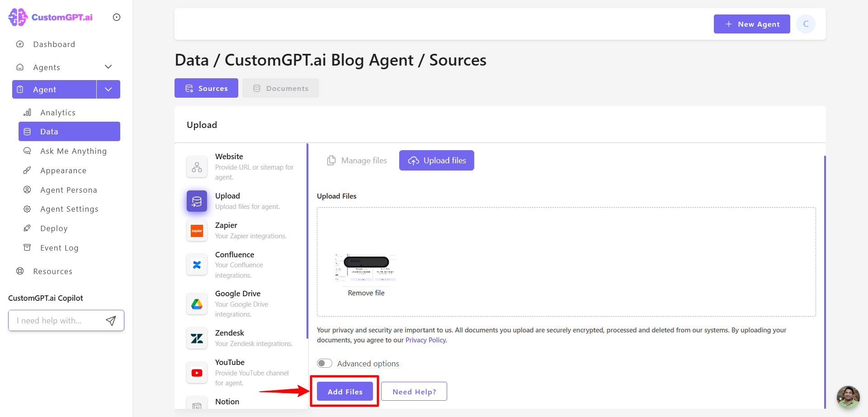Select the Notion source entry
The image size is (868, 417).
(x=227, y=402)
